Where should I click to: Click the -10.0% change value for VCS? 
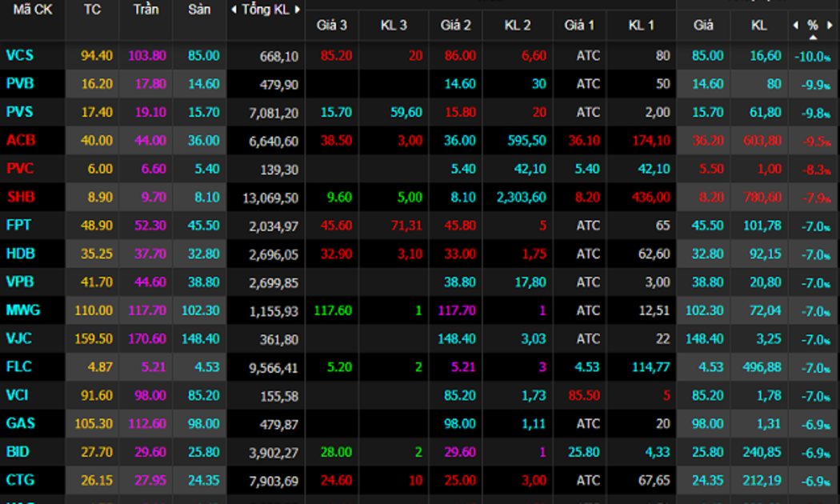(813, 56)
